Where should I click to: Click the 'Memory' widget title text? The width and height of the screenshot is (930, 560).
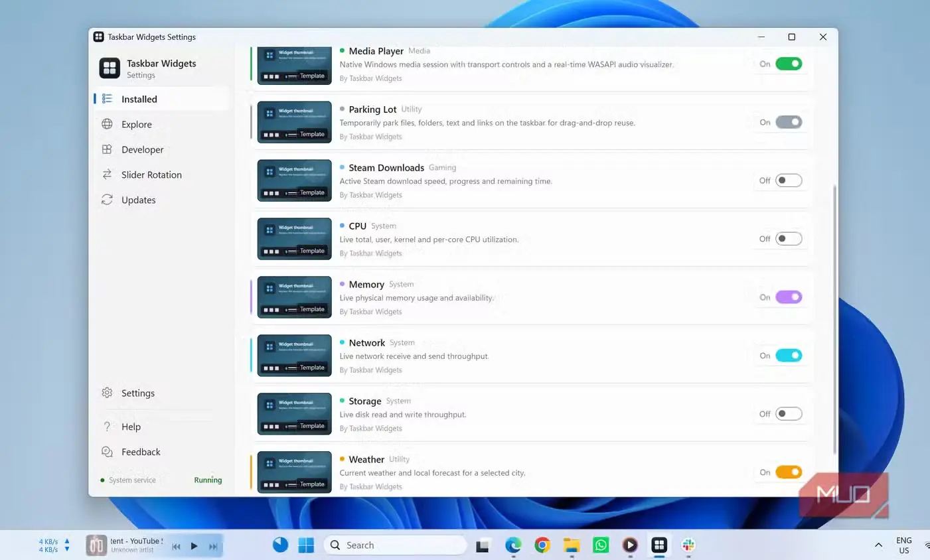pos(366,285)
